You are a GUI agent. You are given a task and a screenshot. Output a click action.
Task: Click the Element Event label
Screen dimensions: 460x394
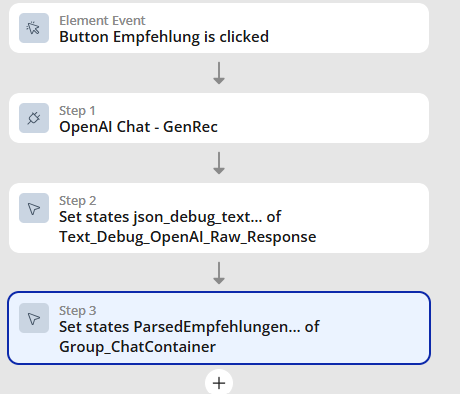tap(102, 21)
